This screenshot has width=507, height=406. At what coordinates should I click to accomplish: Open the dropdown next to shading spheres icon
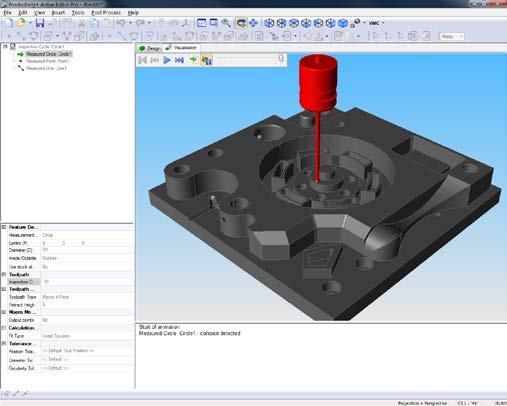364,23
